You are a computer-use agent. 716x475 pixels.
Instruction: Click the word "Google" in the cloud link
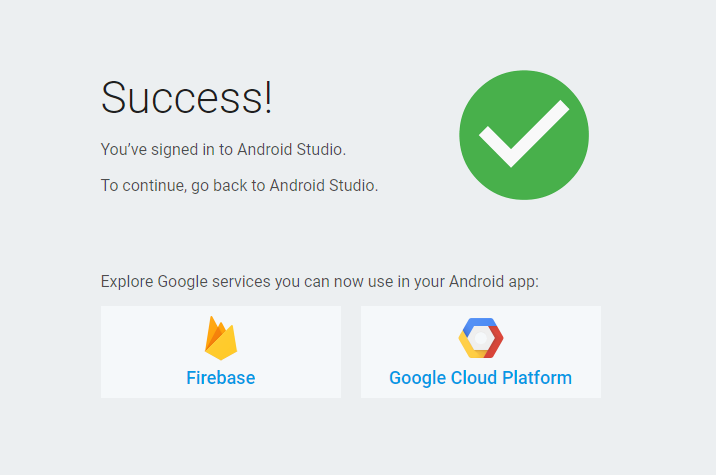click(x=416, y=378)
